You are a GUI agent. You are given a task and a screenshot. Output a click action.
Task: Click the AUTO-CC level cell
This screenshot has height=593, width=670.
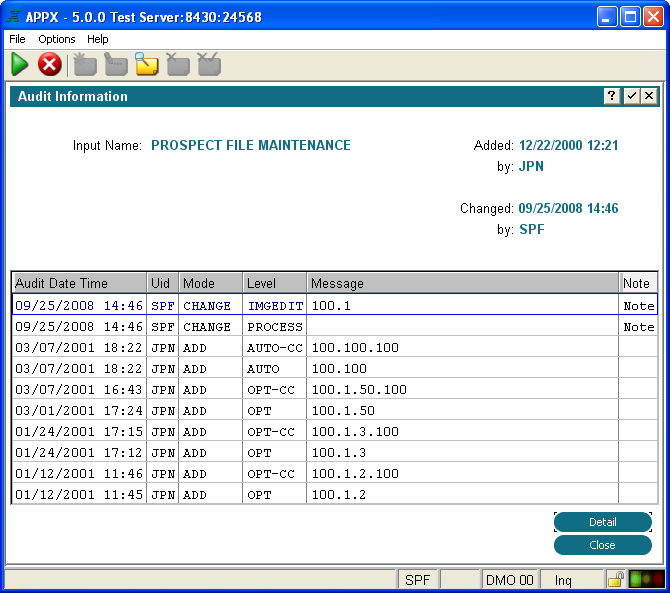click(x=275, y=348)
